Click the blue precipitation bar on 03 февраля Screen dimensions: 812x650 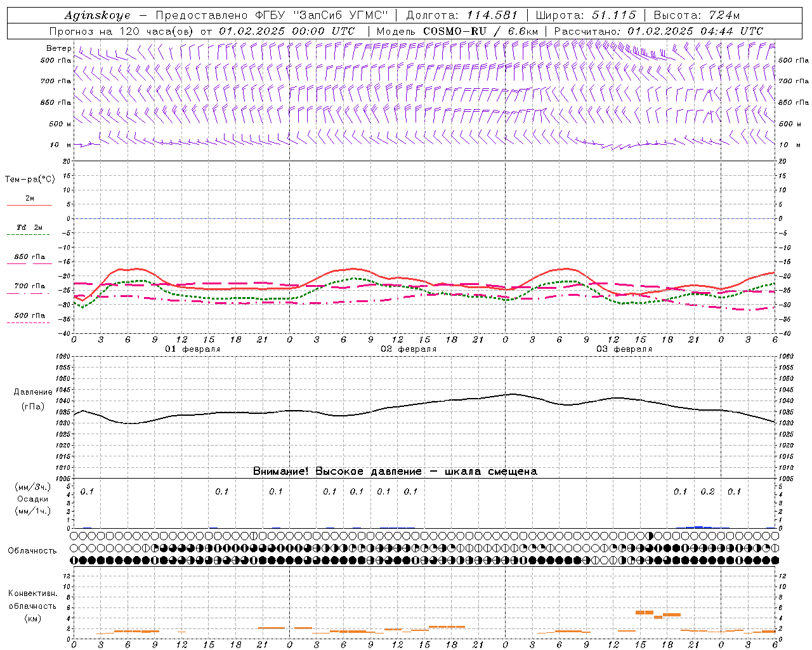coord(698,527)
